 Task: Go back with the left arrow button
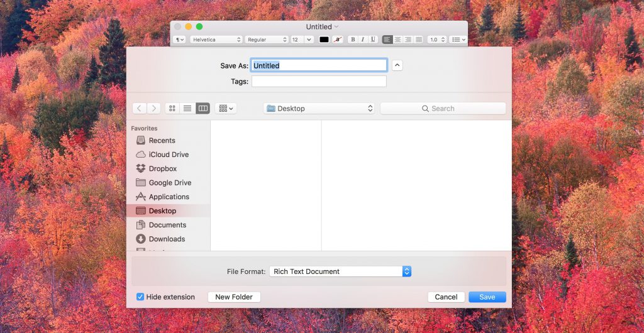click(139, 109)
